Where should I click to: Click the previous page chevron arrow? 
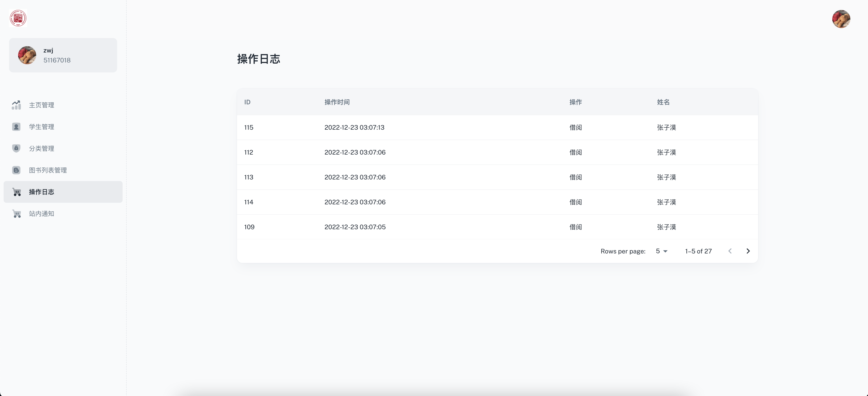[730, 251]
